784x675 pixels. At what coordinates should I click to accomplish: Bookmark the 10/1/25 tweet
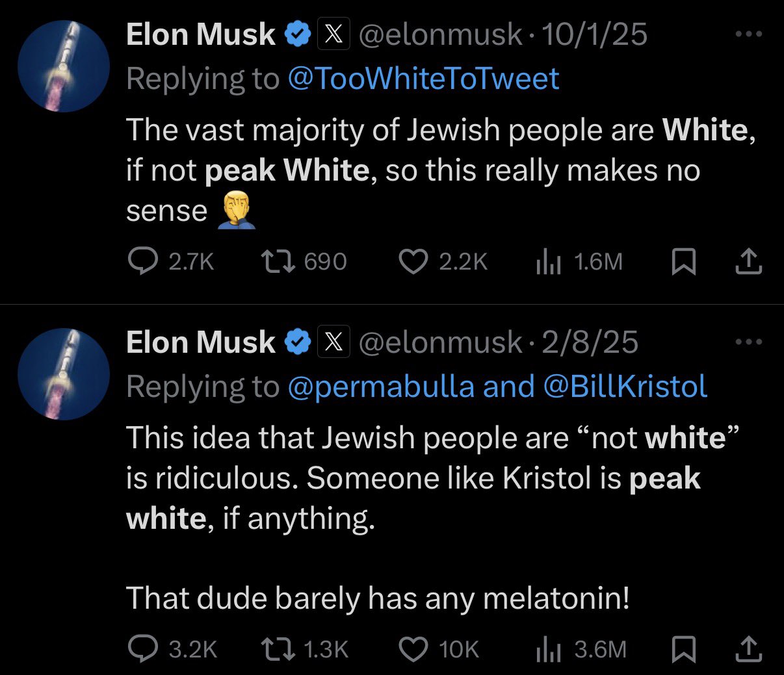pyautogui.click(x=683, y=262)
